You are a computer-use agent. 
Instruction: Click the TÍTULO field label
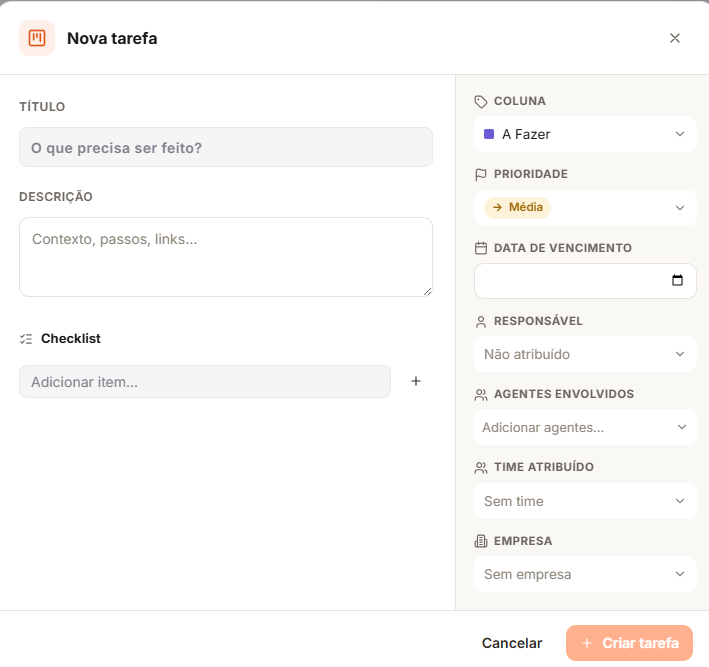42,107
